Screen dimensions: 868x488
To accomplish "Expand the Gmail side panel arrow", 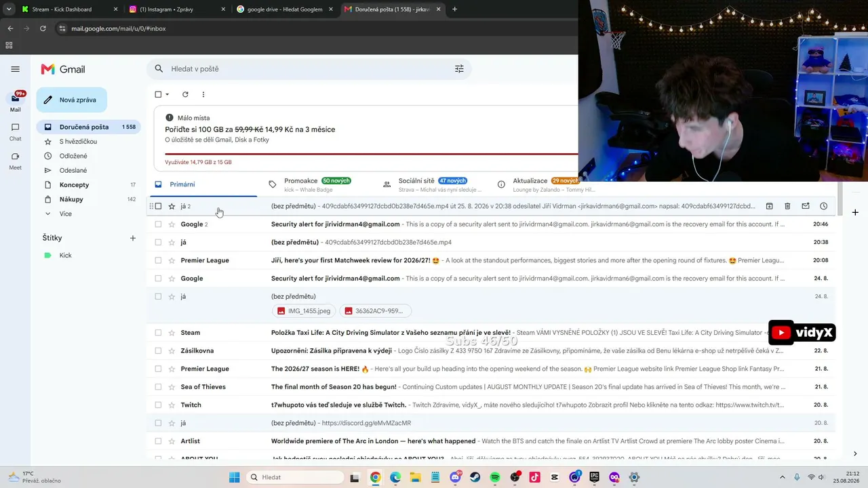I will coord(855,454).
